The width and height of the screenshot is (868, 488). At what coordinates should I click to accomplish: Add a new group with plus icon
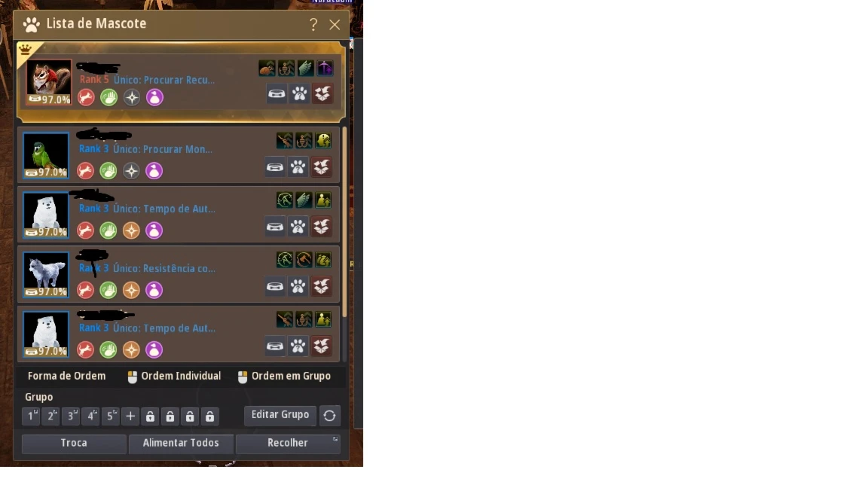(130, 416)
